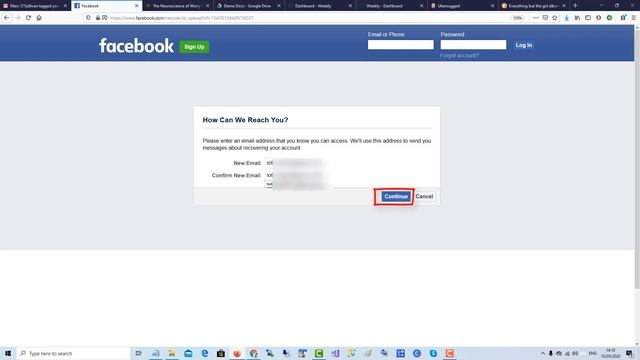Close the Ubersuggest tab

(492, 6)
